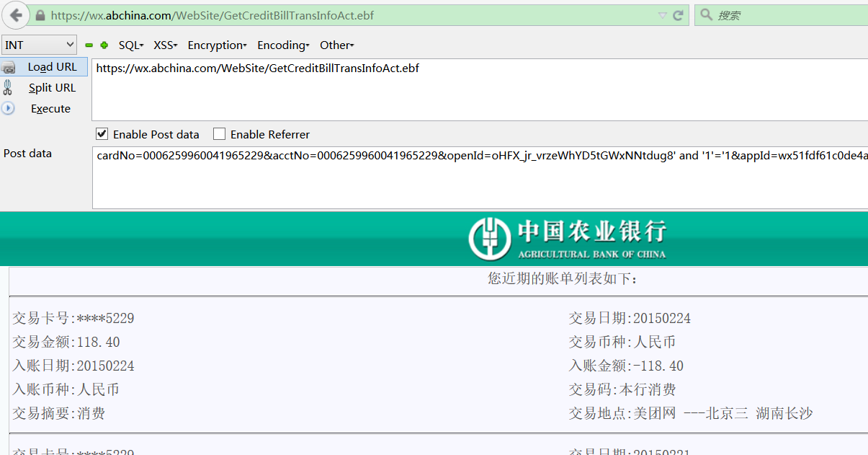Check Enable Referrer checkbox
The image size is (868, 455).
pos(220,134)
